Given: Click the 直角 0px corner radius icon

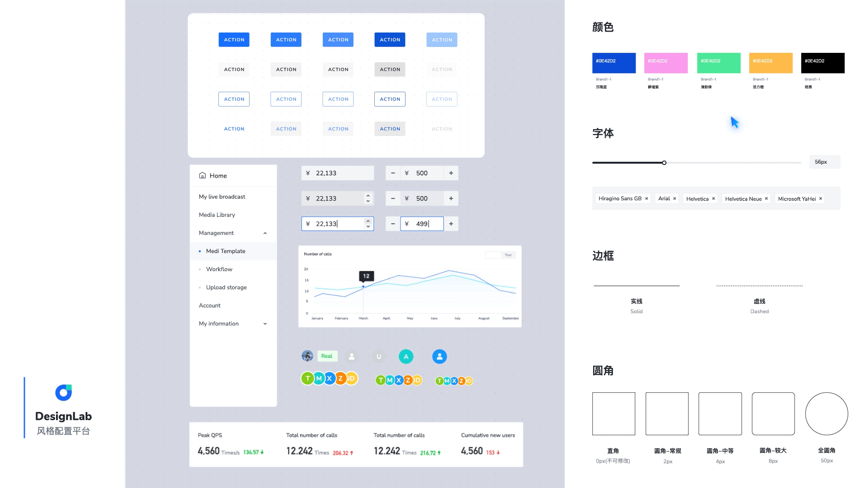Looking at the screenshot, I should pos(613,413).
